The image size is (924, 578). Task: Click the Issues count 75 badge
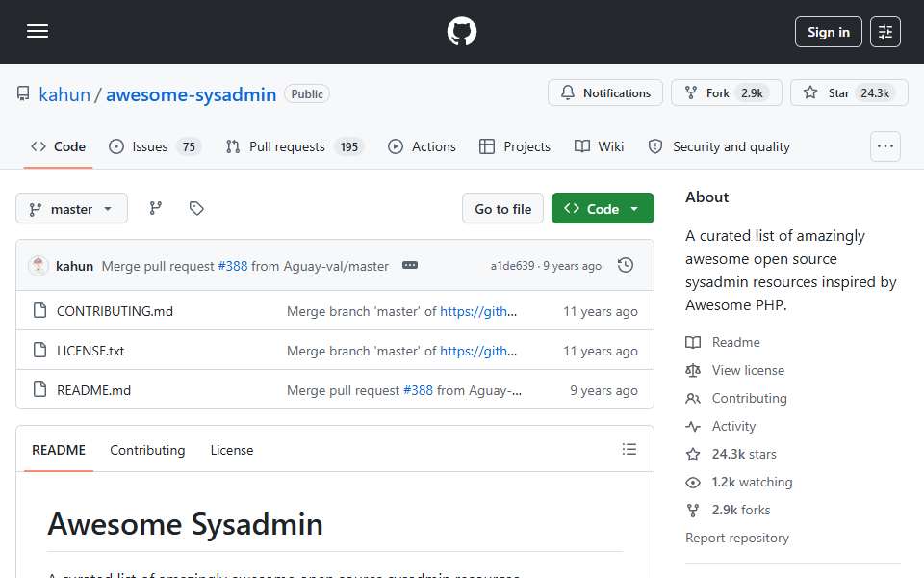189,146
